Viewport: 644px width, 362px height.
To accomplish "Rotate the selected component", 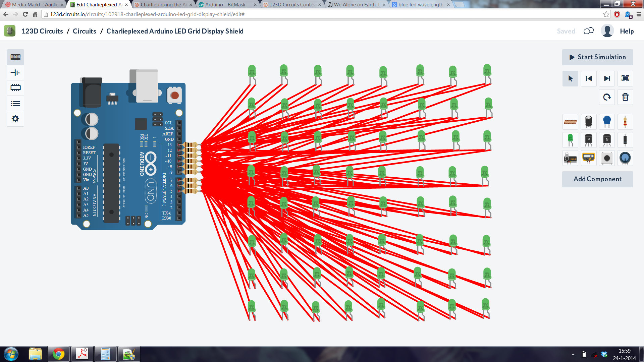I will pos(607,97).
